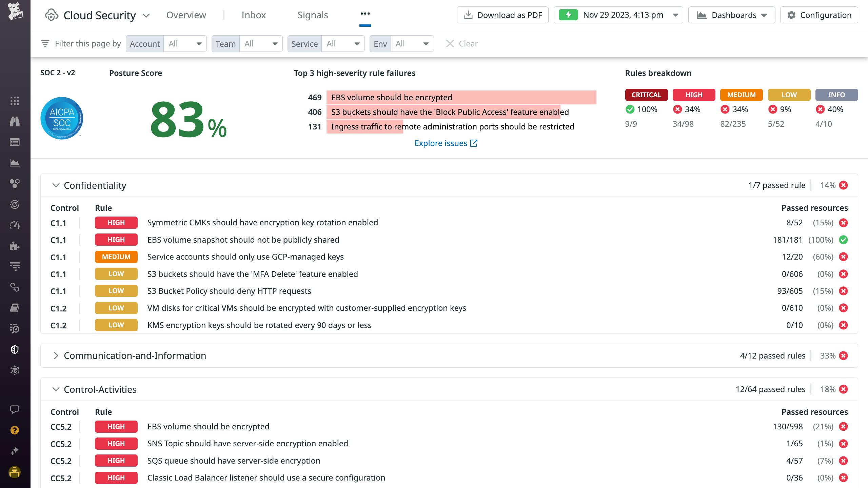Expand the Communication-and-Information section
The height and width of the screenshot is (488, 868).
56,356
